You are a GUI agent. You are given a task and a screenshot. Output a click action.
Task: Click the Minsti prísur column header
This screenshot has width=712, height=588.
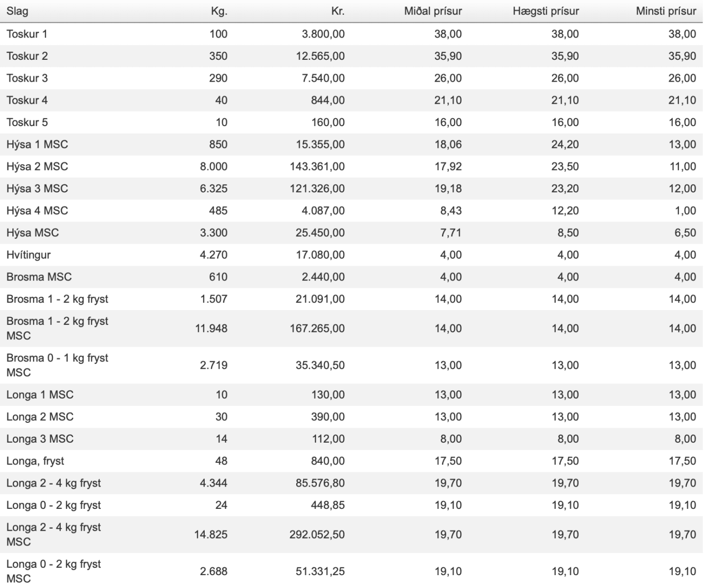[666, 11]
